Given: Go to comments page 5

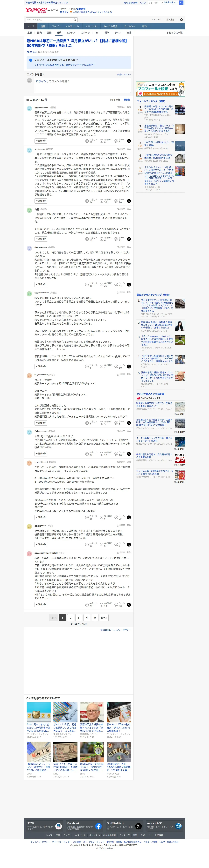Looking at the screenshot, I should pyautogui.click(x=95, y=618).
